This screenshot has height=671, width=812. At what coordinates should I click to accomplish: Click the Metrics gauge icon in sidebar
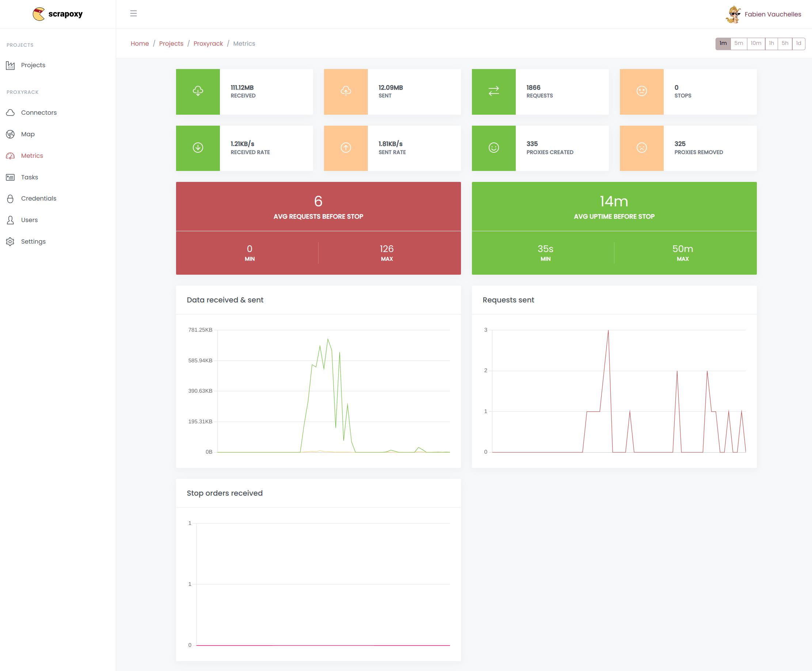11,155
